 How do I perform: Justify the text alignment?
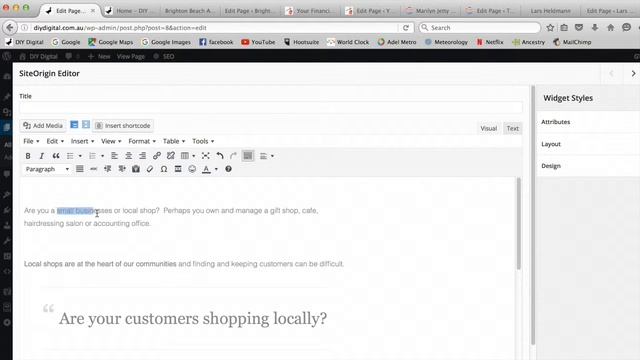click(80, 169)
